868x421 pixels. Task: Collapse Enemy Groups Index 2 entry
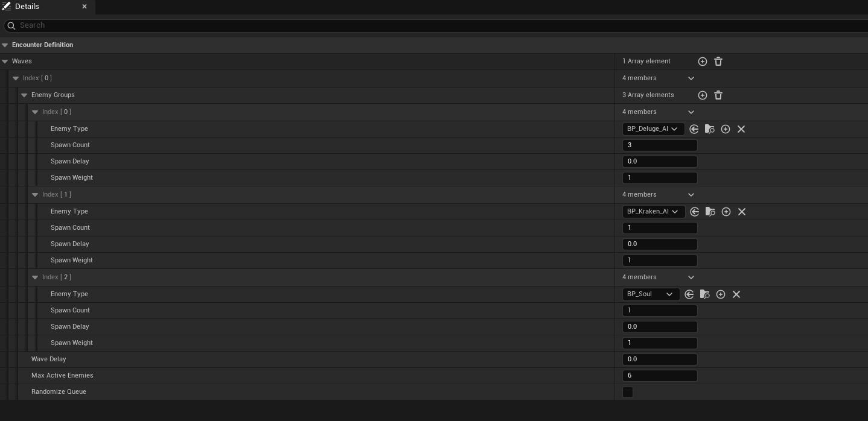pos(35,277)
